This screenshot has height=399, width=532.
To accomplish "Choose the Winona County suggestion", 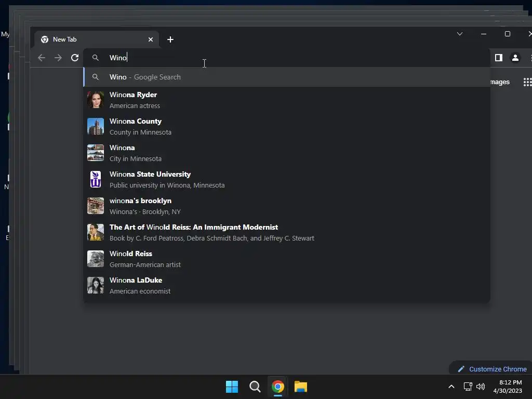I will point(287,126).
